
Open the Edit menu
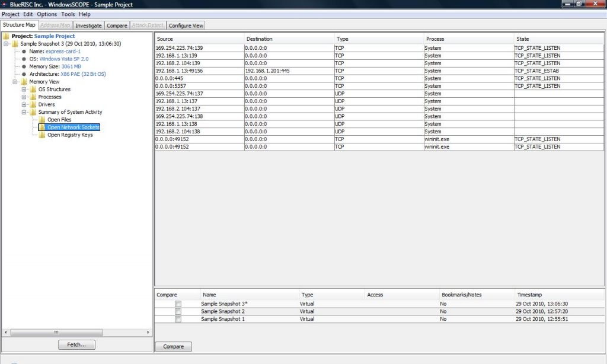click(x=28, y=14)
